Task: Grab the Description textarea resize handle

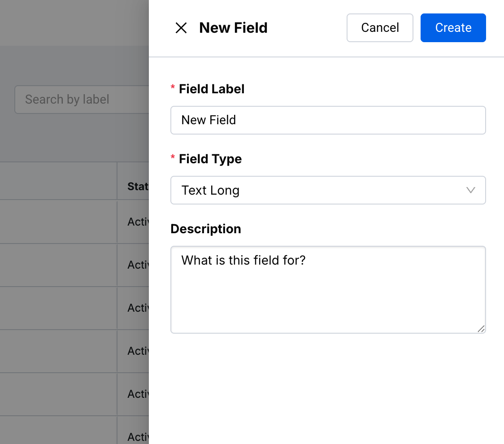Action: (481, 329)
